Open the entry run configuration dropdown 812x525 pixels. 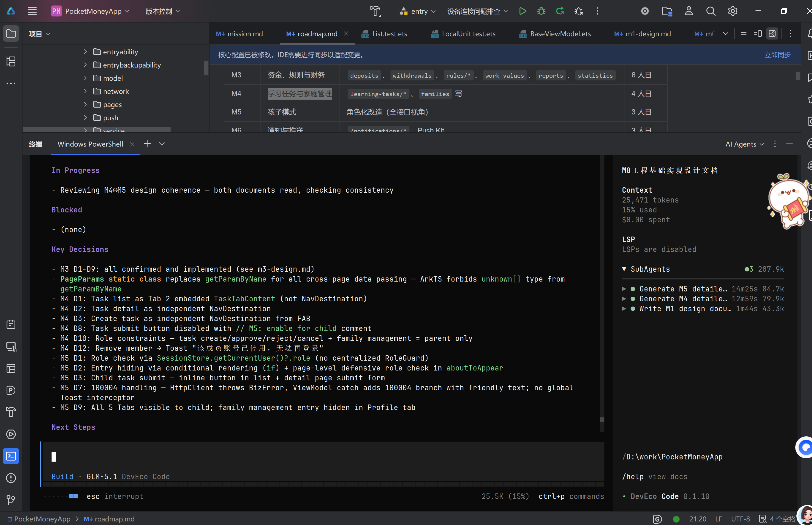[x=418, y=11]
